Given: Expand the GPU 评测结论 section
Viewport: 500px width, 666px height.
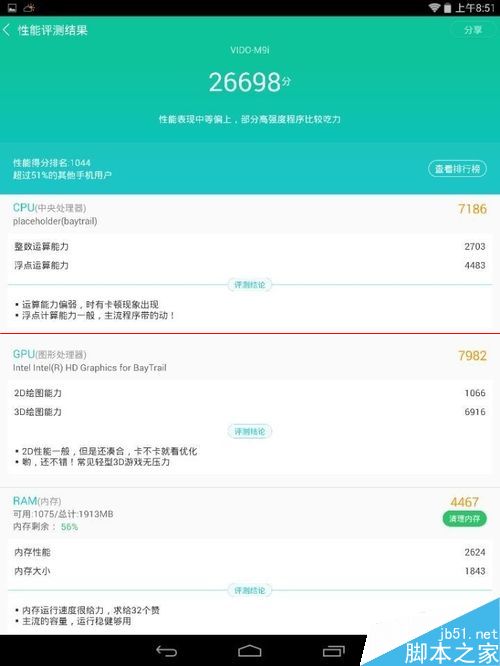Looking at the screenshot, I should tap(250, 431).
